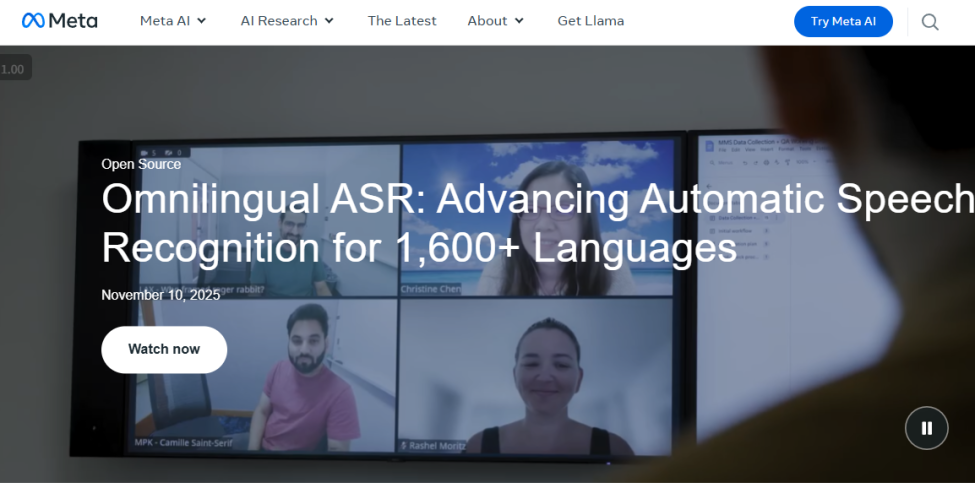Click the 1.00 speed badge overlay
975x488 pixels.
[x=14, y=69]
